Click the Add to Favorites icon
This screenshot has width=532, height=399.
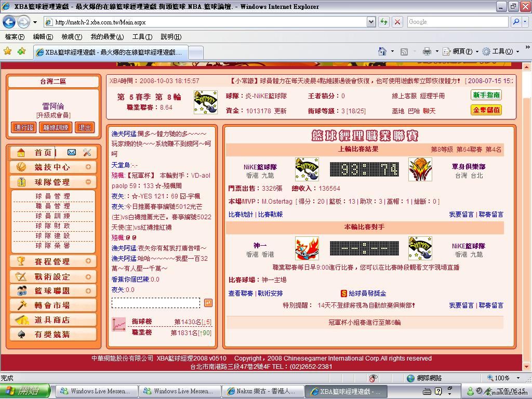click(x=22, y=51)
